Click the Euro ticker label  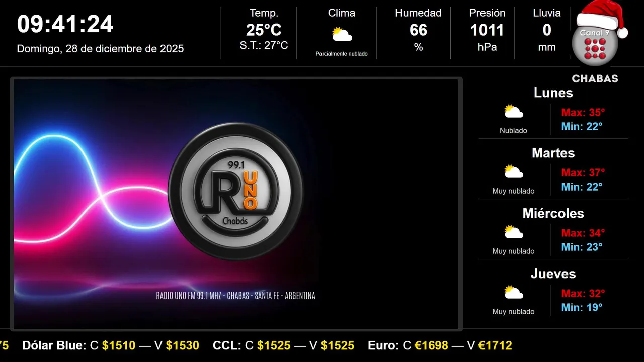tap(383, 346)
